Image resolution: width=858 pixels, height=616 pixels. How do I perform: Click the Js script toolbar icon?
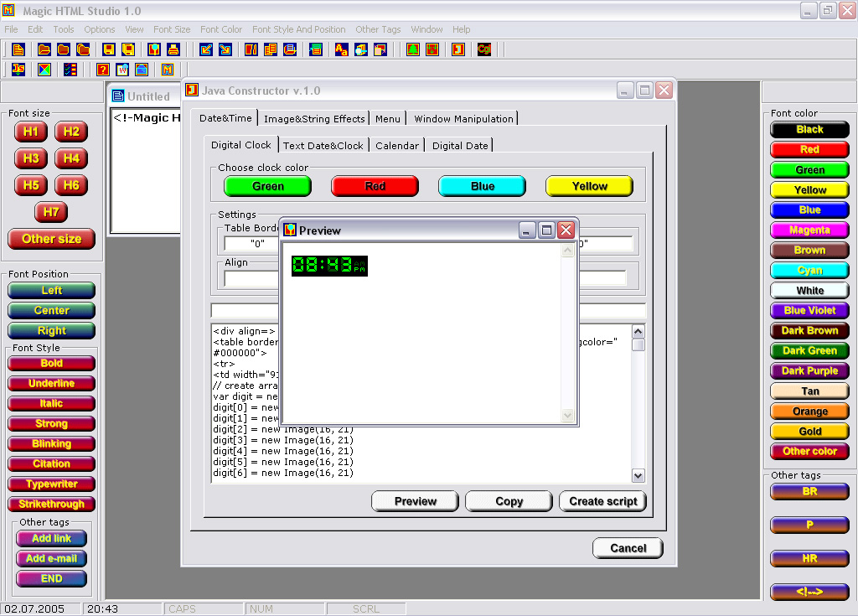click(x=18, y=70)
